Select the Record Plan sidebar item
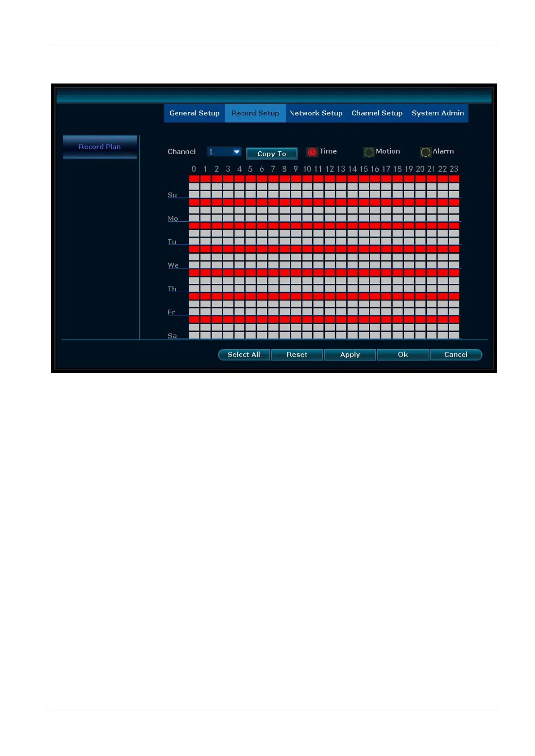 [x=100, y=147]
